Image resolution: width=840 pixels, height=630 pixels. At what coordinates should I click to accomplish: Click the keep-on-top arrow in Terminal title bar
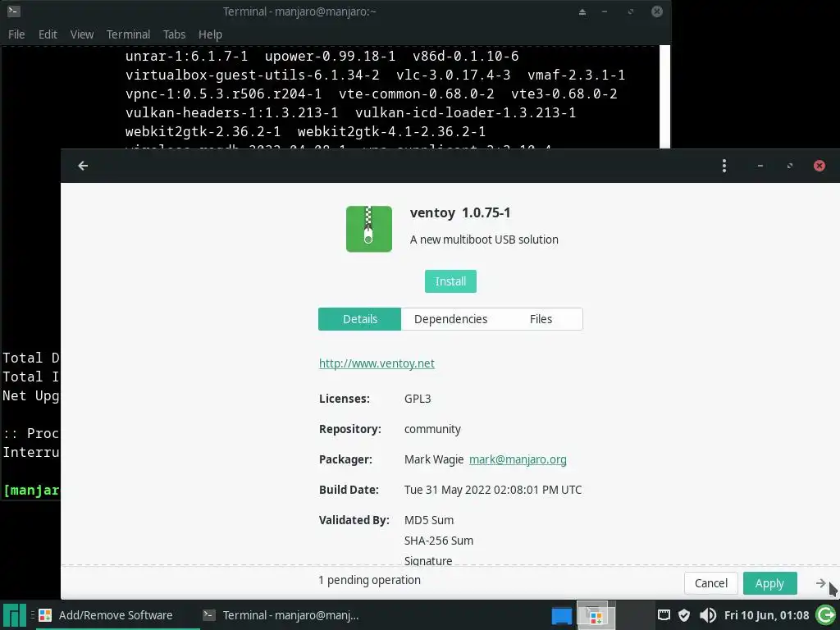[x=582, y=11]
